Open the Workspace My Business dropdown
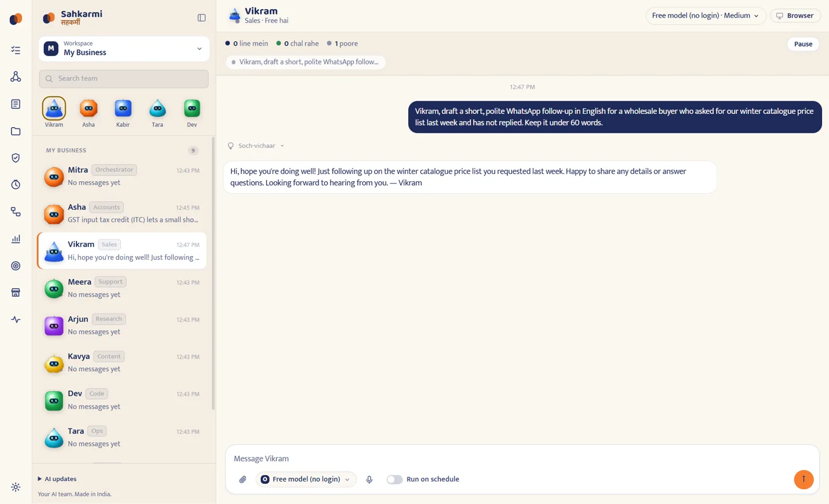The width and height of the screenshot is (829, 504). (124, 48)
